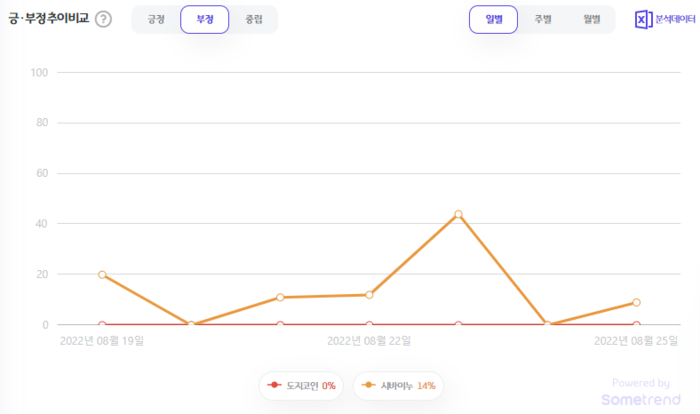Click the red 도지코인 point on 08월 25일
The height and width of the screenshot is (414, 700).
pyautogui.click(x=636, y=325)
